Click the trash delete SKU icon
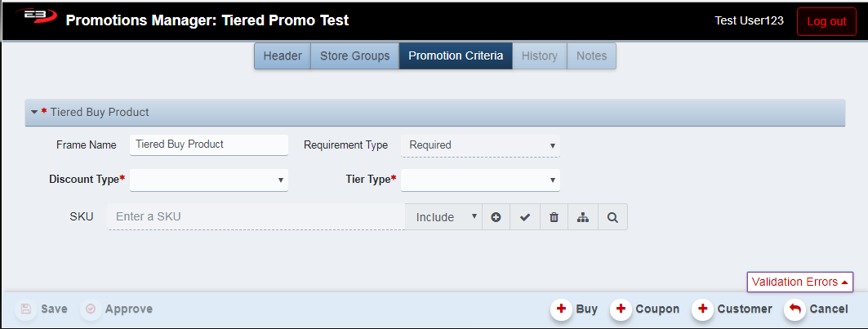868x329 pixels. (554, 217)
